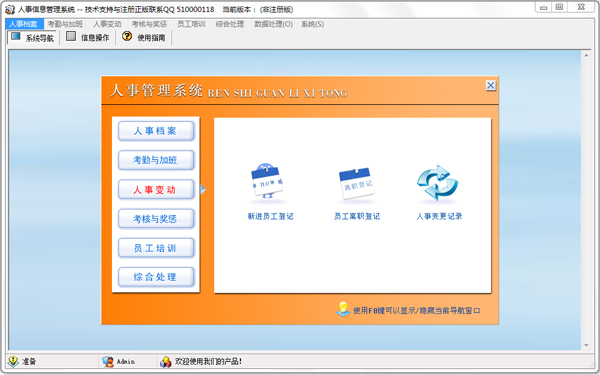Select the 员工培训 navigation button
The image size is (600, 375).
tap(156, 248)
